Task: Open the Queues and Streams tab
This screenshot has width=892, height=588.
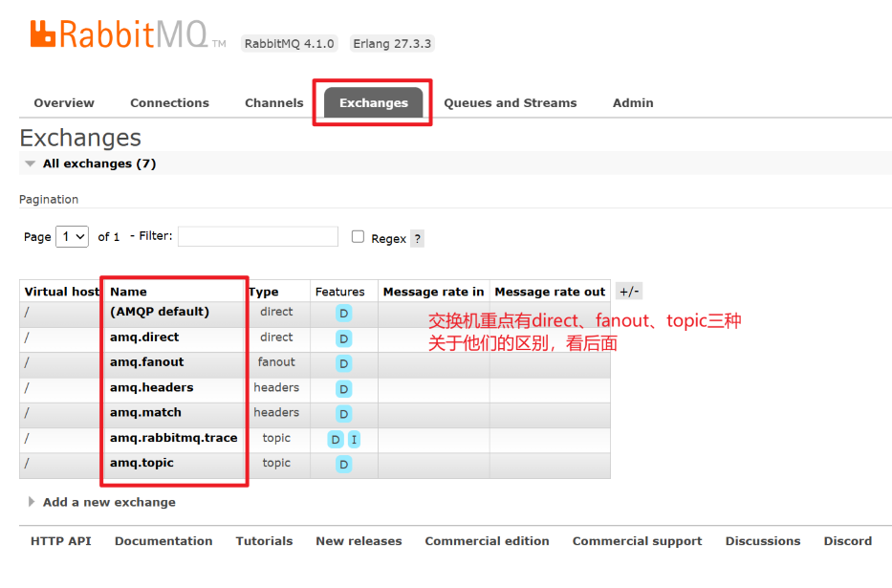Action: point(511,103)
